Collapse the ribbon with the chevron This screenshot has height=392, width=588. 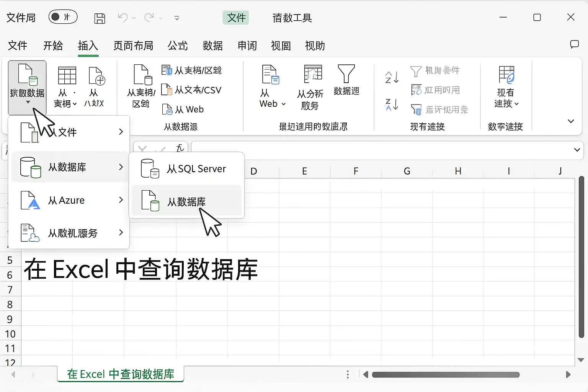[x=571, y=121]
